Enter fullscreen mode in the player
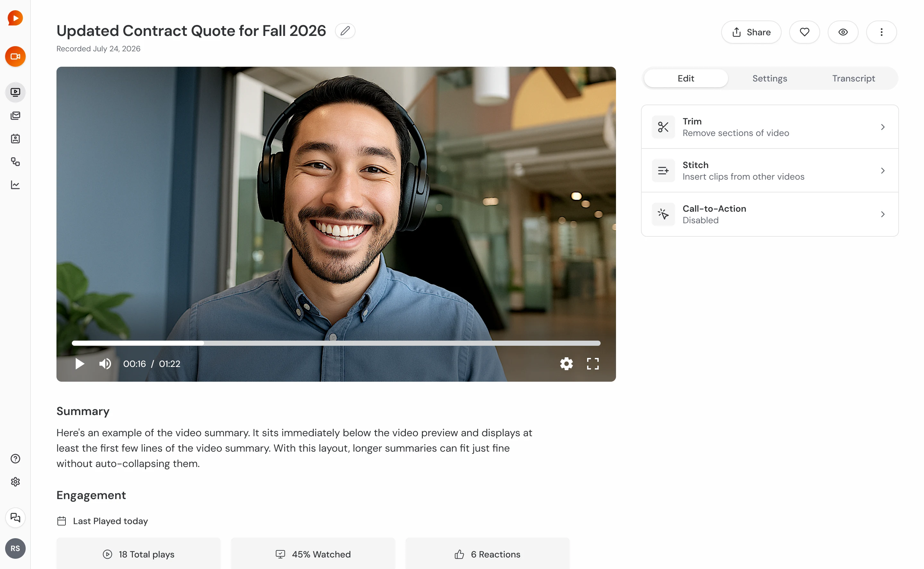 tap(593, 364)
